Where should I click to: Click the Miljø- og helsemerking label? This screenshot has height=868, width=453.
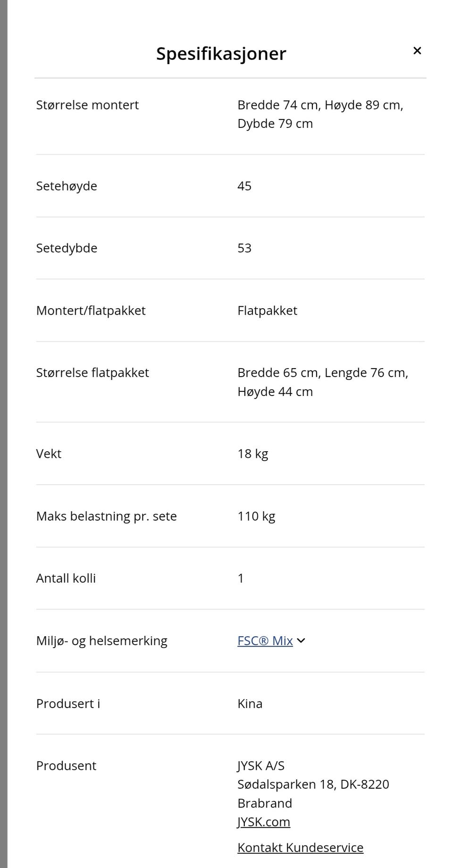(102, 640)
